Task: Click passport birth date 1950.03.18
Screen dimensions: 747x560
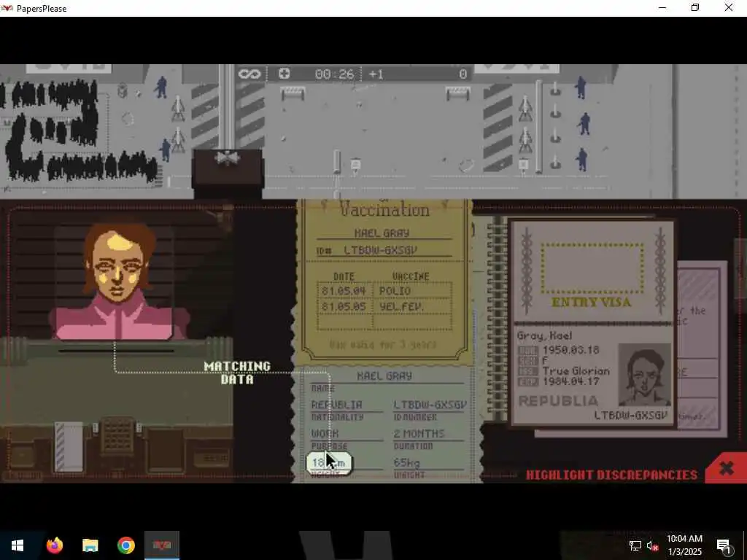Action: point(570,351)
